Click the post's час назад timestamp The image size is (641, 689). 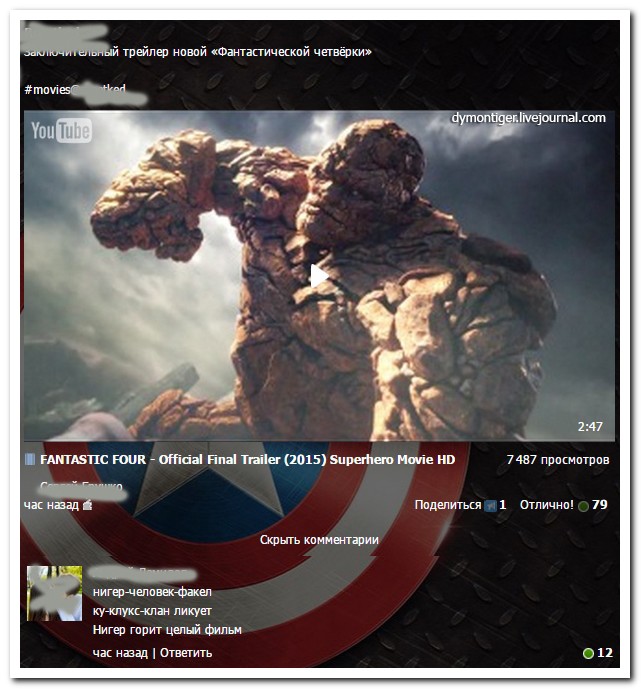point(50,505)
